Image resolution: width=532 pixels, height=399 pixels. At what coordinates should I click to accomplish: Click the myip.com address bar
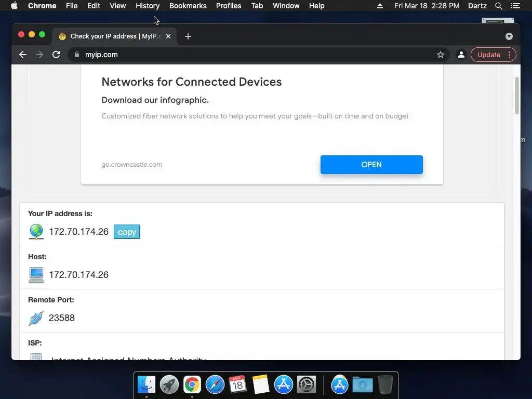(259, 55)
